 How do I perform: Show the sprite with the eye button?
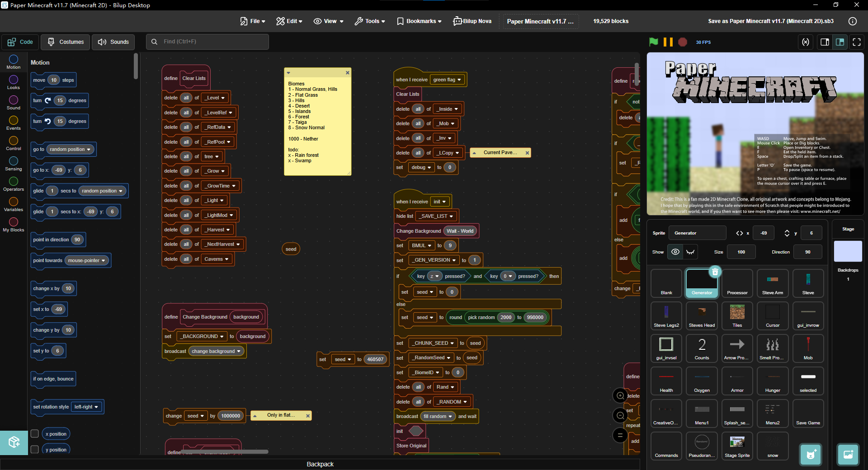[x=675, y=252]
